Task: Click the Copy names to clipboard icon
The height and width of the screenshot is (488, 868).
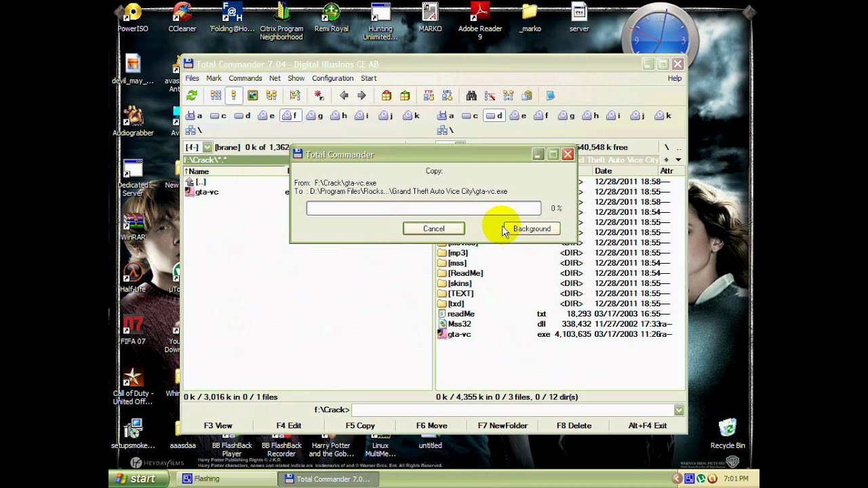Action: [527, 96]
